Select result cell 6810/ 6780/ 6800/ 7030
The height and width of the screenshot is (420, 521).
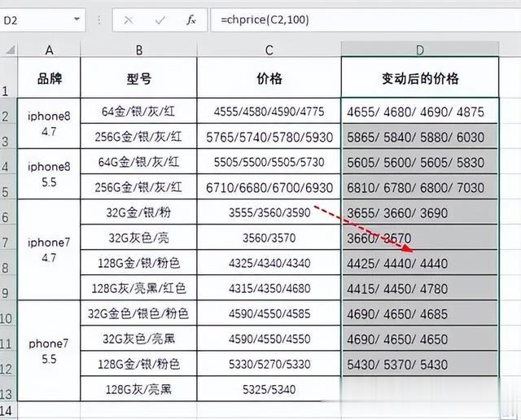click(420, 186)
